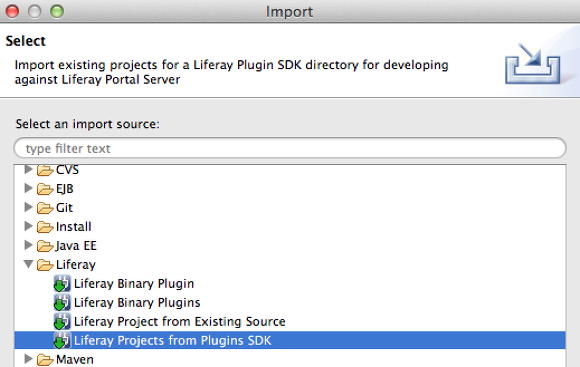
Task: Select Liferay Binary Plugin entry
Action: tap(134, 284)
